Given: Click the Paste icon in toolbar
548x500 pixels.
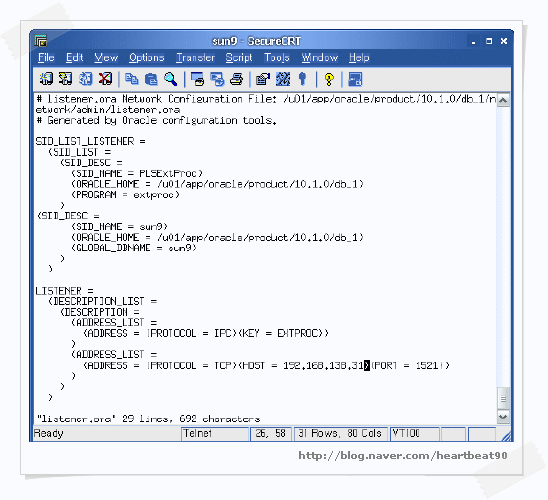Looking at the screenshot, I should 151,79.
